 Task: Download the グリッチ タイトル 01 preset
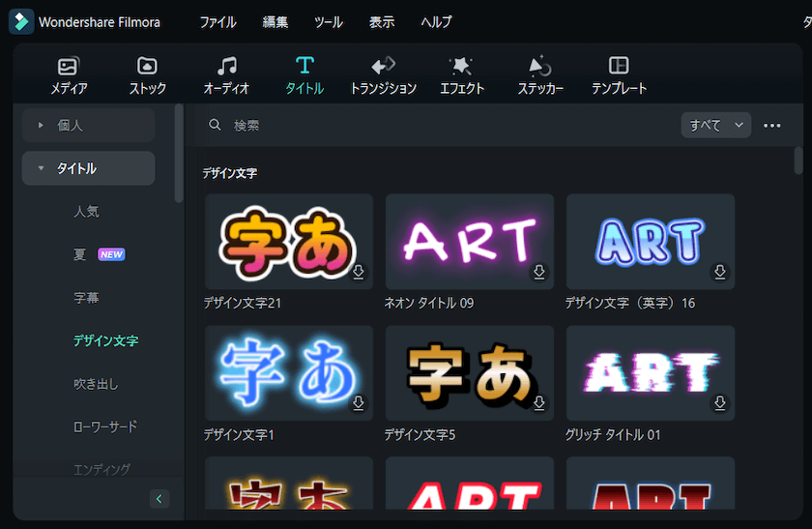(719, 404)
